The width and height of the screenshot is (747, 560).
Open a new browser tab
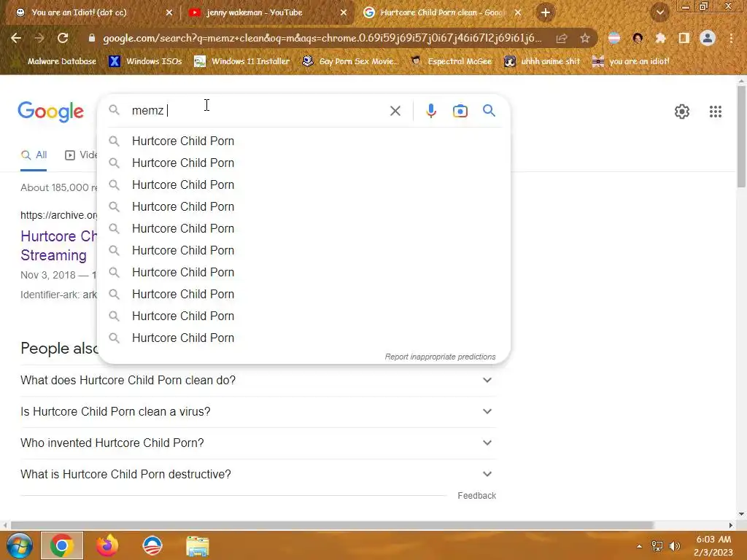(x=546, y=12)
